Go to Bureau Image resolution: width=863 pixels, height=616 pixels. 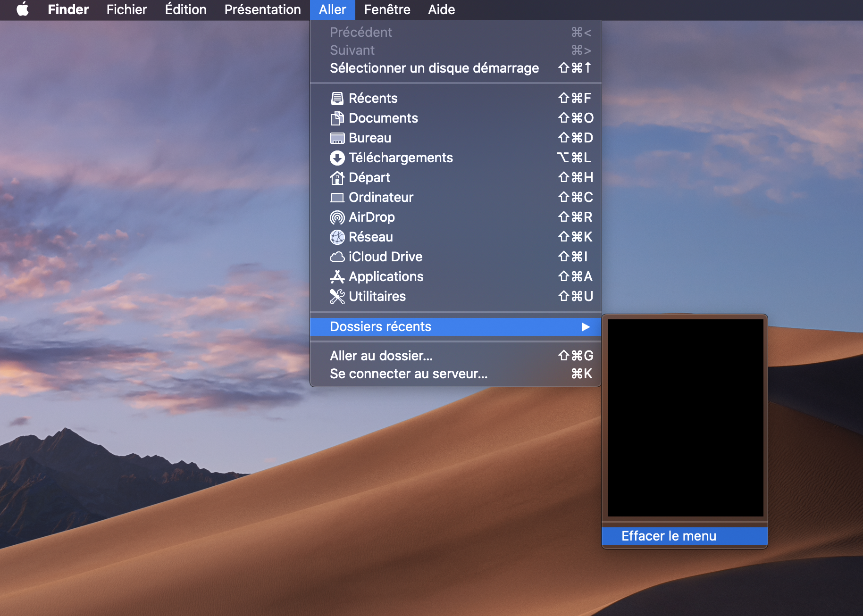pyautogui.click(x=456, y=138)
